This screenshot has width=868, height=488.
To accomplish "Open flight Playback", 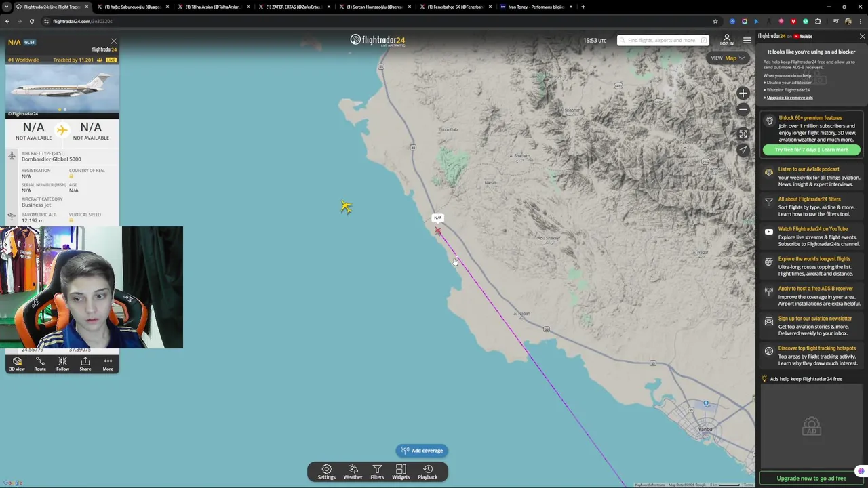I will click(x=427, y=472).
